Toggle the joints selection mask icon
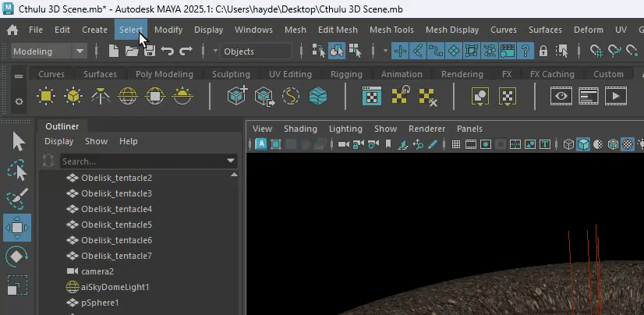 point(418,51)
